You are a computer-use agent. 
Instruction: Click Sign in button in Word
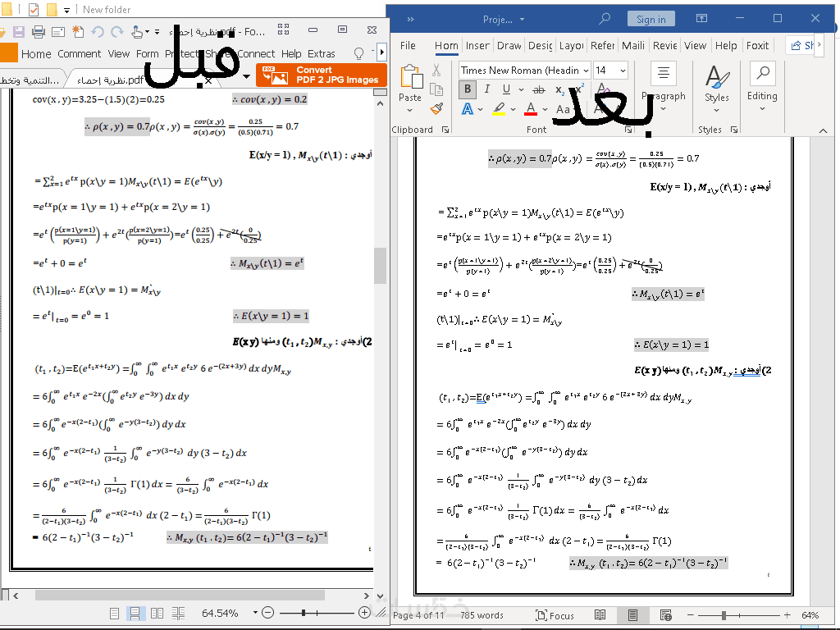pos(651,20)
